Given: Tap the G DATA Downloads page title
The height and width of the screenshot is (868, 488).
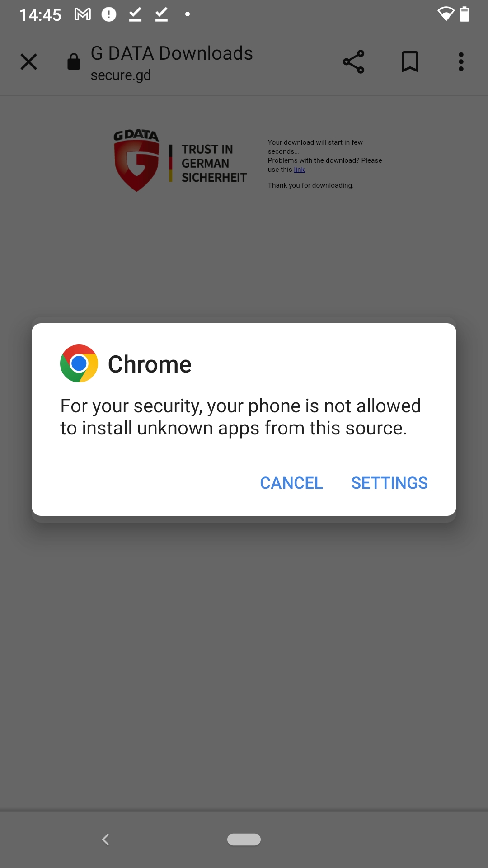Looking at the screenshot, I should (172, 53).
